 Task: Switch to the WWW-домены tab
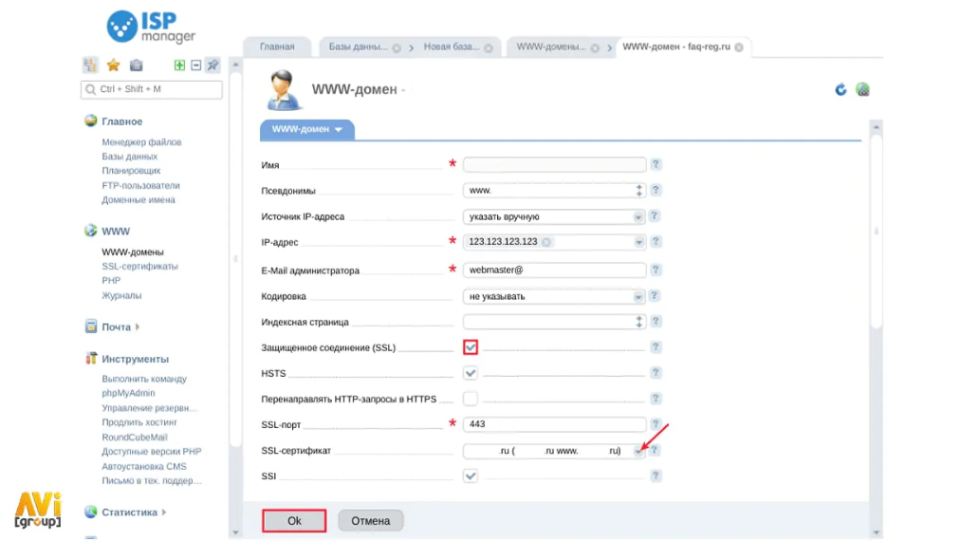pos(550,47)
